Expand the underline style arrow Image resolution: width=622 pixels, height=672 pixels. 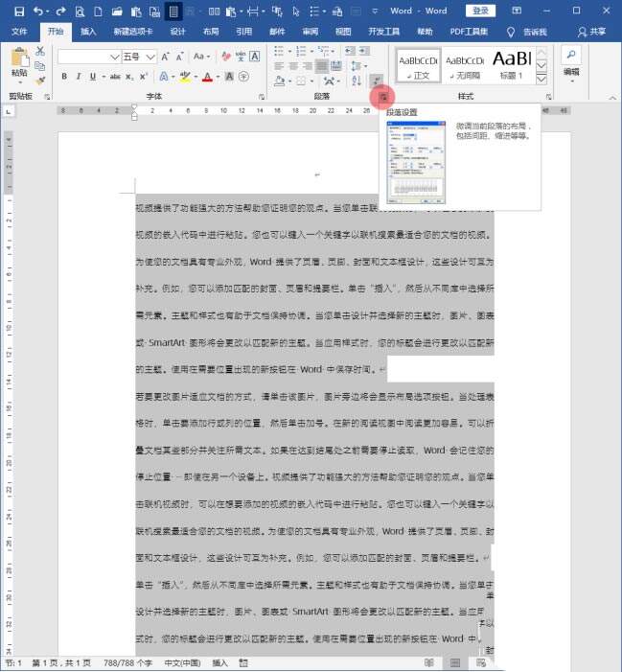(x=104, y=77)
